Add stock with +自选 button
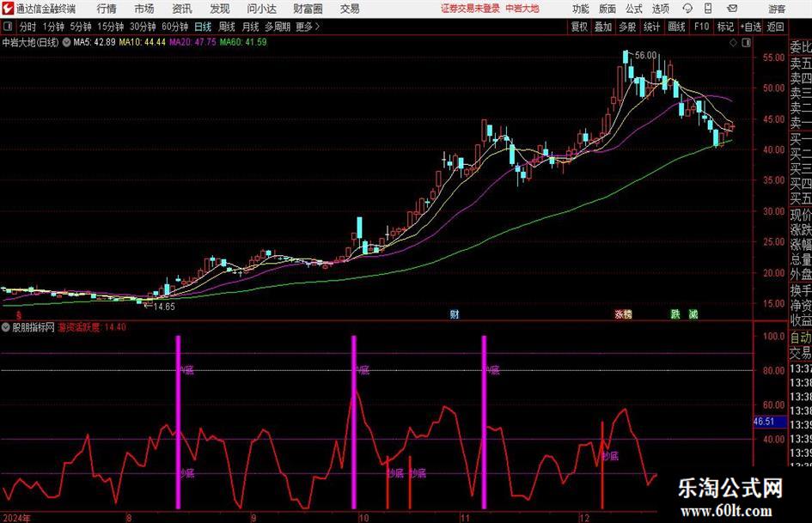The height and width of the screenshot is (523, 812). pyautogui.click(x=750, y=27)
